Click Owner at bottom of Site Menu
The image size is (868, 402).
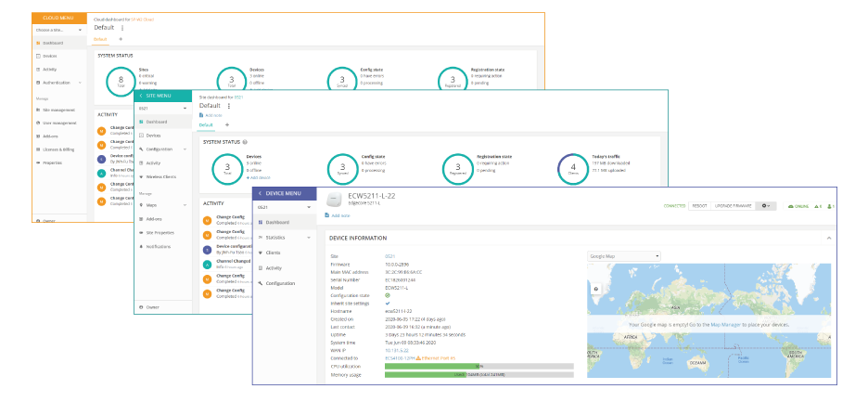[149, 307]
